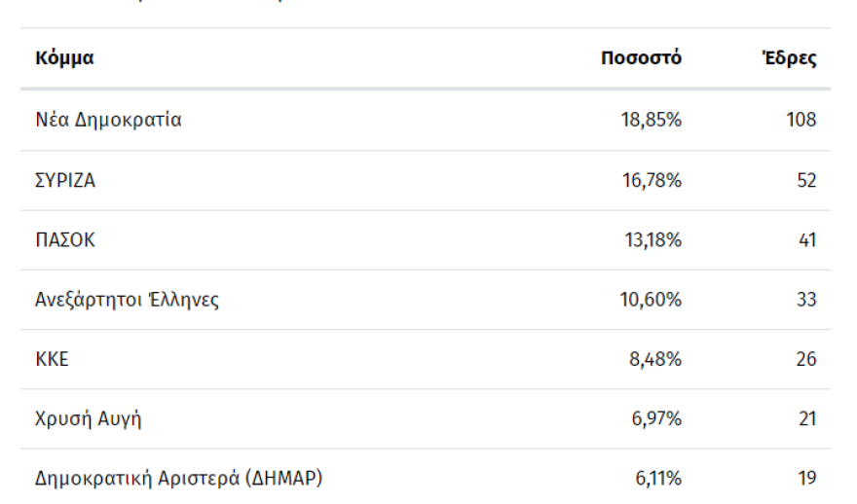Click the Κόμμα column header
This screenshot has height=504, width=857.
[x=64, y=57]
